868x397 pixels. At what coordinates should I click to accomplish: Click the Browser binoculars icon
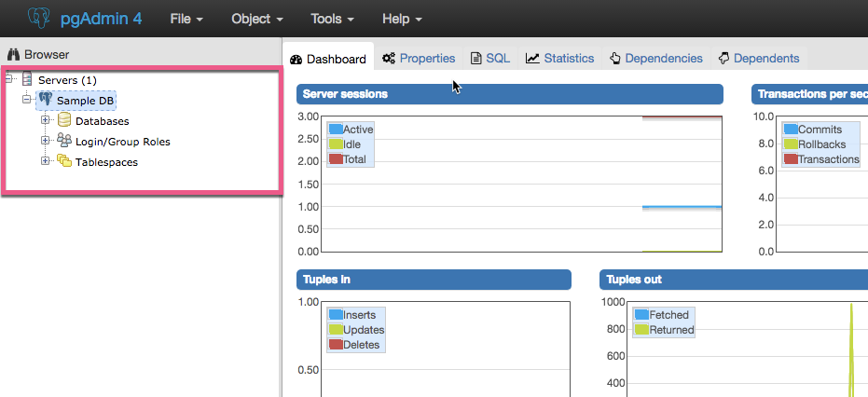[x=14, y=55]
